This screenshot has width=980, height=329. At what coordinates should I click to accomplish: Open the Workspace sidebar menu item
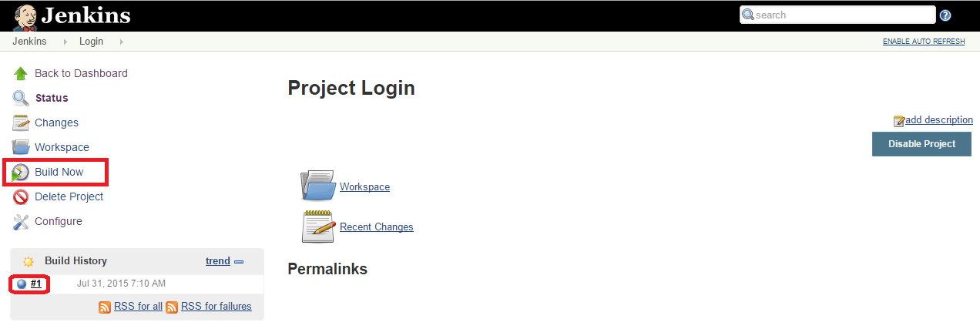point(62,147)
